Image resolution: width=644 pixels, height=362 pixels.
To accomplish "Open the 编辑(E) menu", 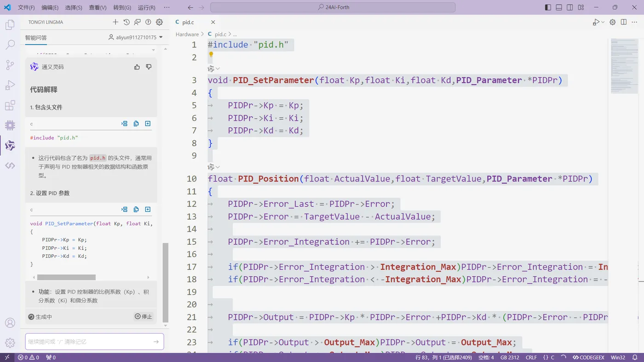I will [x=50, y=7].
